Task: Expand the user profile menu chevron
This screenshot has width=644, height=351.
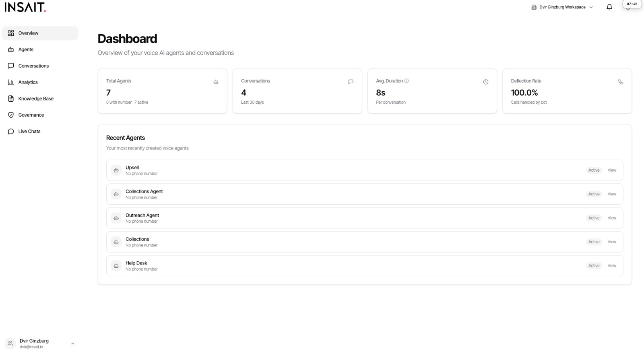Action: click(x=72, y=343)
